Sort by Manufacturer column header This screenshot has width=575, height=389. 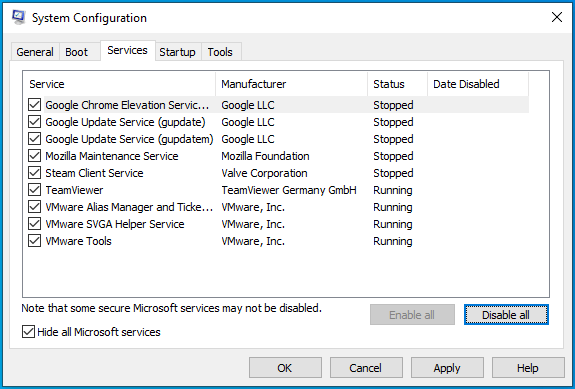tap(292, 84)
